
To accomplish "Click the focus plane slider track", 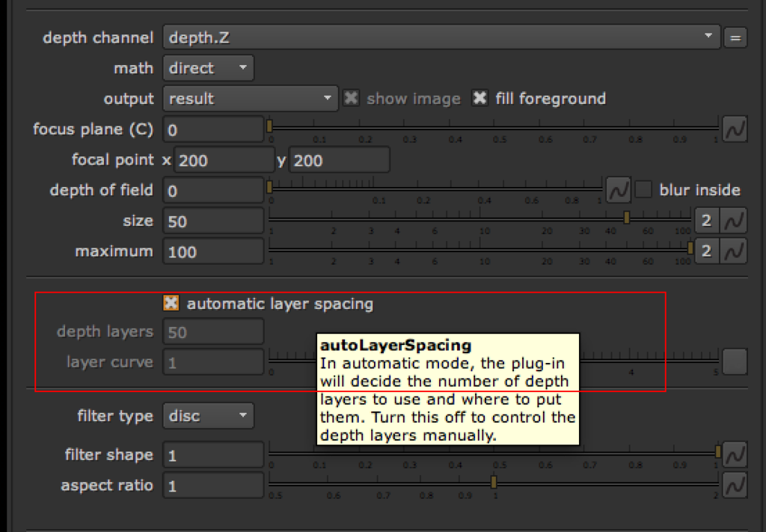I will (492, 128).
